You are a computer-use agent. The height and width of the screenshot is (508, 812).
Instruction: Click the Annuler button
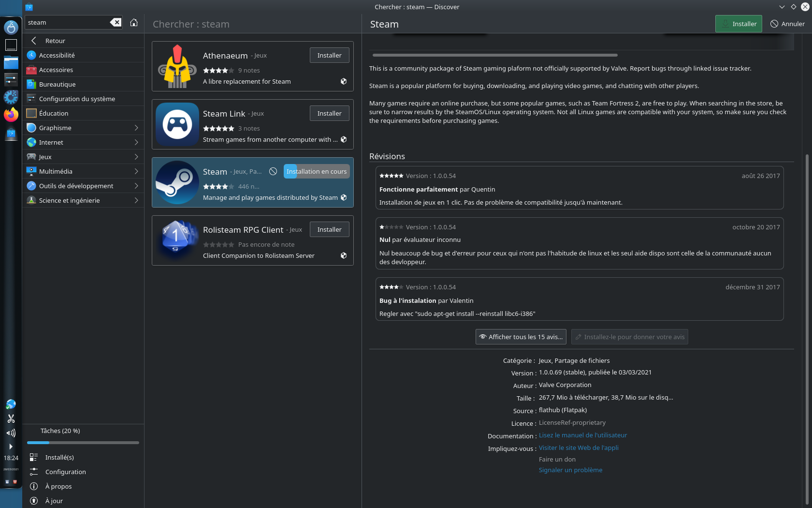click(787, 24)
